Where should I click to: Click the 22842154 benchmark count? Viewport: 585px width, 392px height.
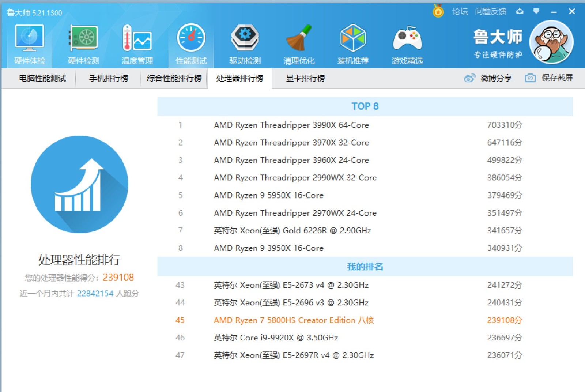point(95,293)
